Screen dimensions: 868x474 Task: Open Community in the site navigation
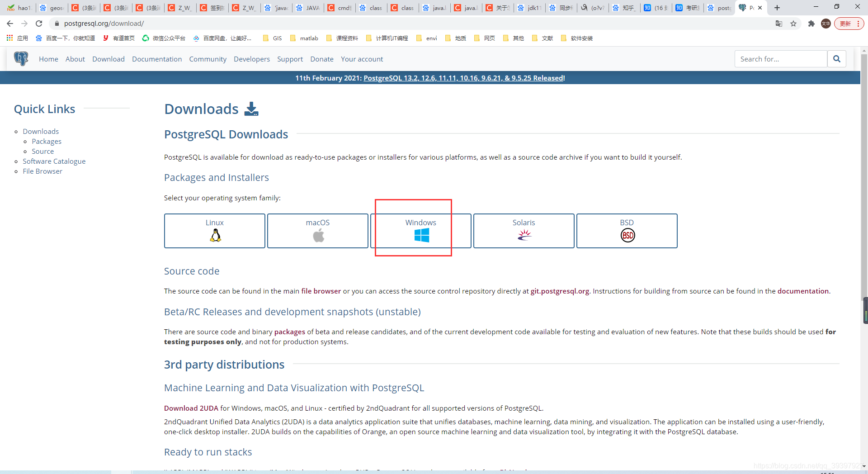[x=208, y=59]
